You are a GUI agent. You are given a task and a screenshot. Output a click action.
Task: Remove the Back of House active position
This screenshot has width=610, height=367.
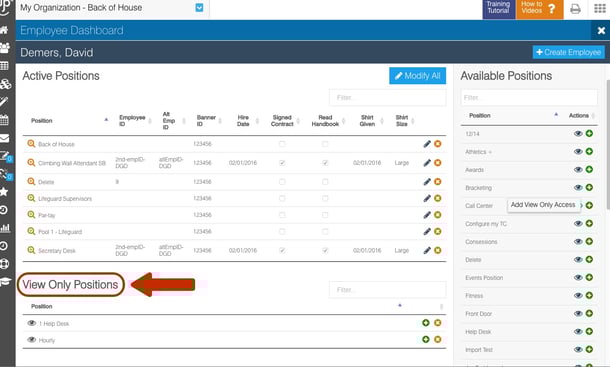[x=438, y=144]
